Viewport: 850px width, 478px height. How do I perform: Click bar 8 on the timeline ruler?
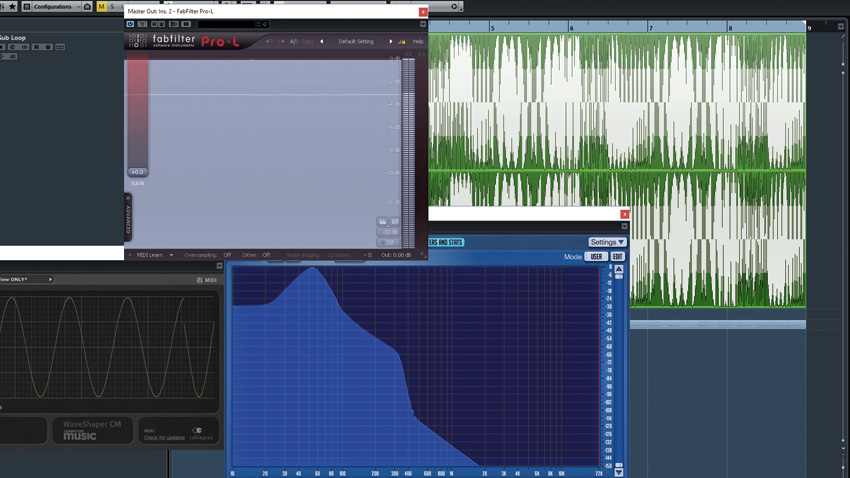click(x=730, y=28)
